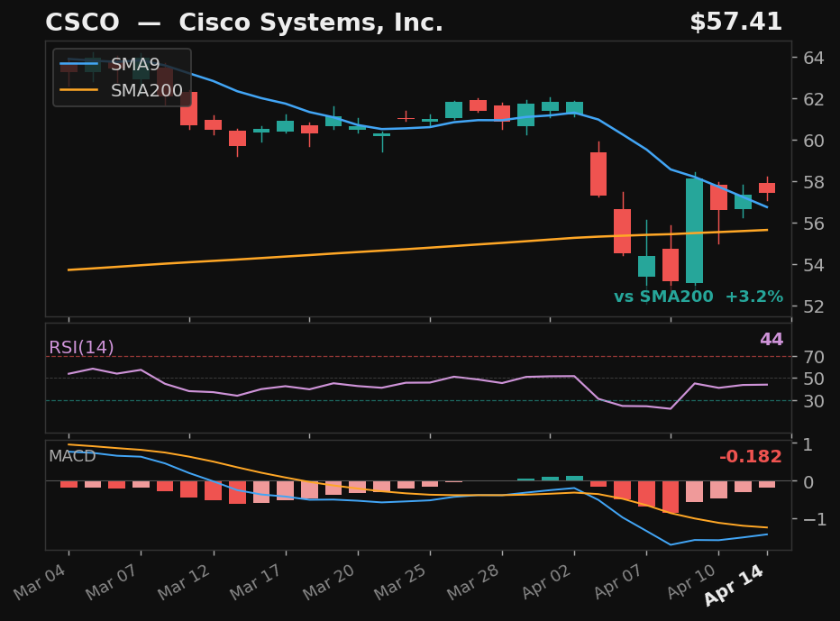Click the 58 price axis label
840x621 pixels.
(813, 182)
